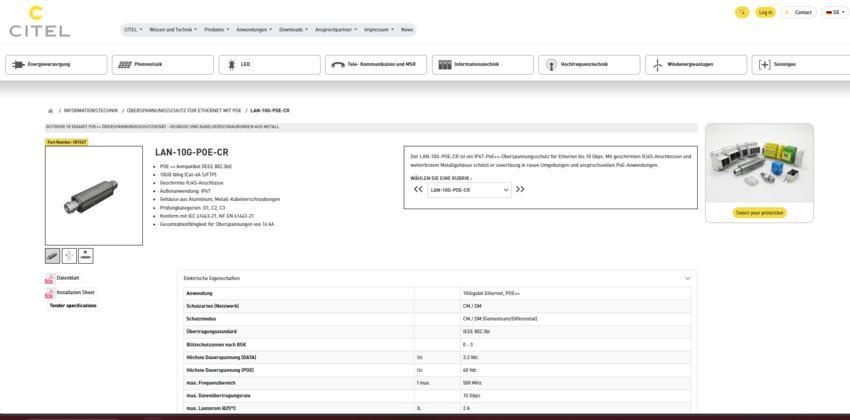Select the LED category
Viewport: 850px width, 420px height.
click(269, 64)
